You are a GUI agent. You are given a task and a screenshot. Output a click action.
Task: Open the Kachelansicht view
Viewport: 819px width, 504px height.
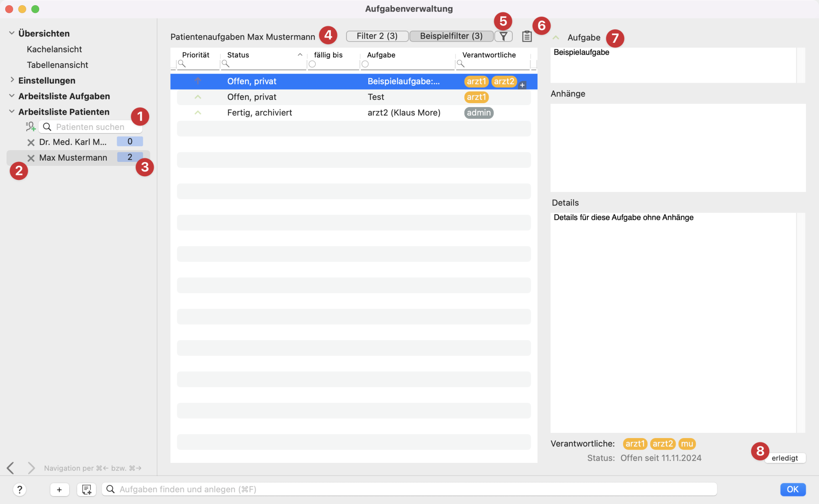coord(54,49)
